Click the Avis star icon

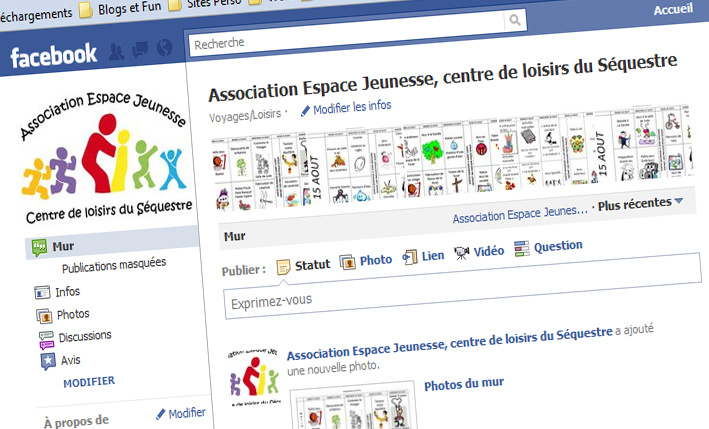[x=48, y=362]
